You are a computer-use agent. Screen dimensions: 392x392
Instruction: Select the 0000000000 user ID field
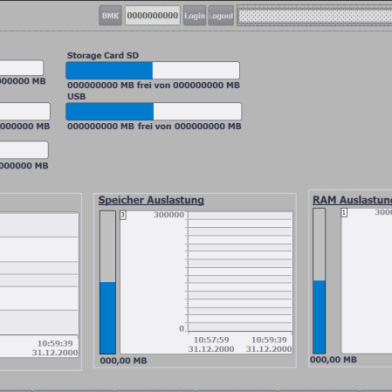pos(152,15)
